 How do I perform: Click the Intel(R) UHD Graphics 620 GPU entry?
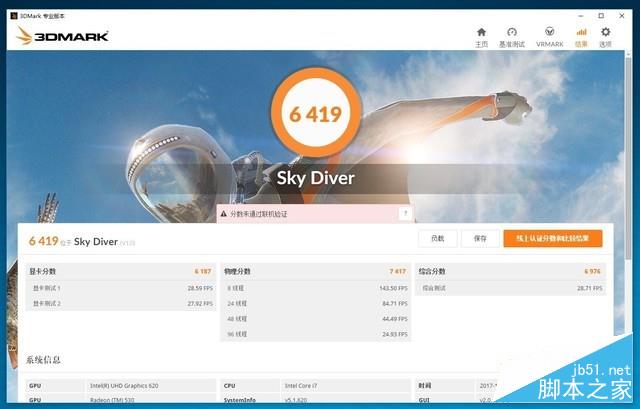point(124,386)
